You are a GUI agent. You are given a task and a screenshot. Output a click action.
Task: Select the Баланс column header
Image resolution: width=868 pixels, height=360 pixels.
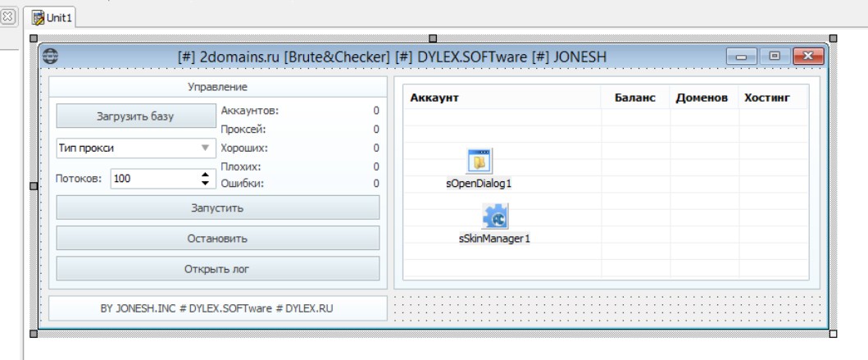[635, 98]
